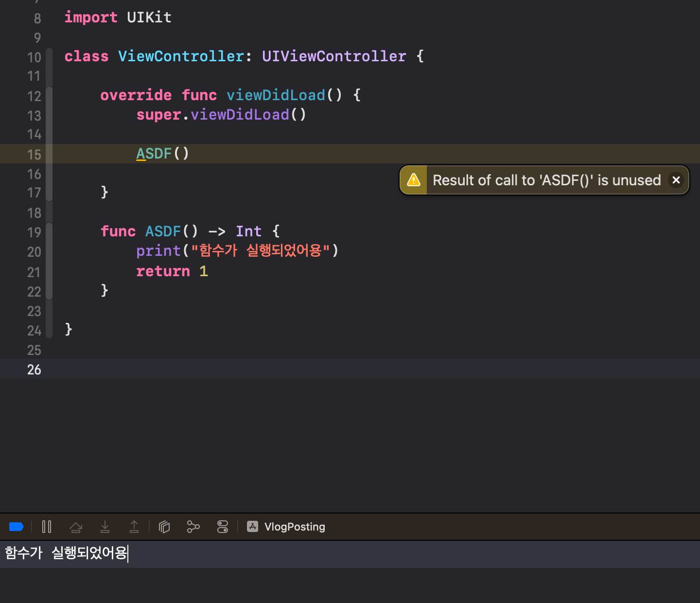
Task: Click the 'Int' return type
Action: pyautogui.click(x=248, y=231)
